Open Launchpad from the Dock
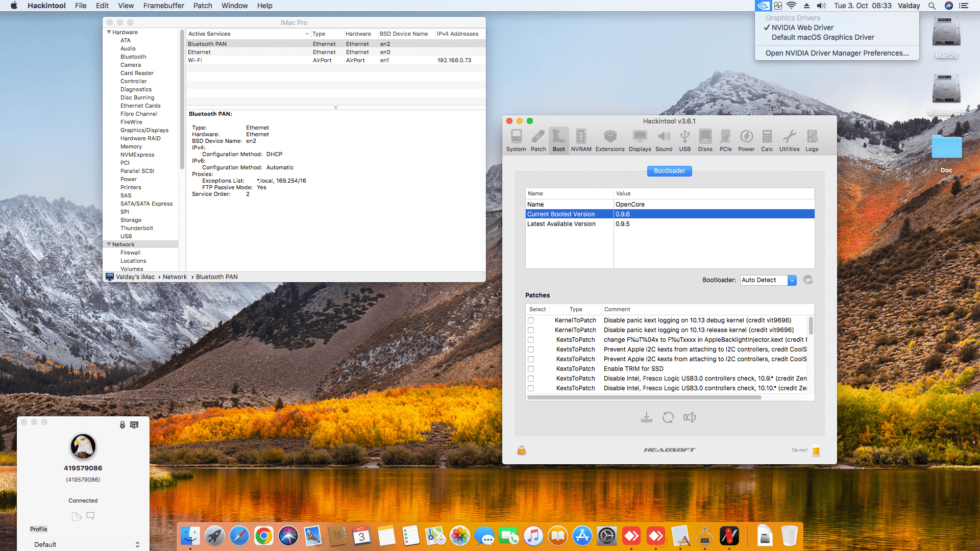The height and width of the screenshot is (551, 980). 215,536
